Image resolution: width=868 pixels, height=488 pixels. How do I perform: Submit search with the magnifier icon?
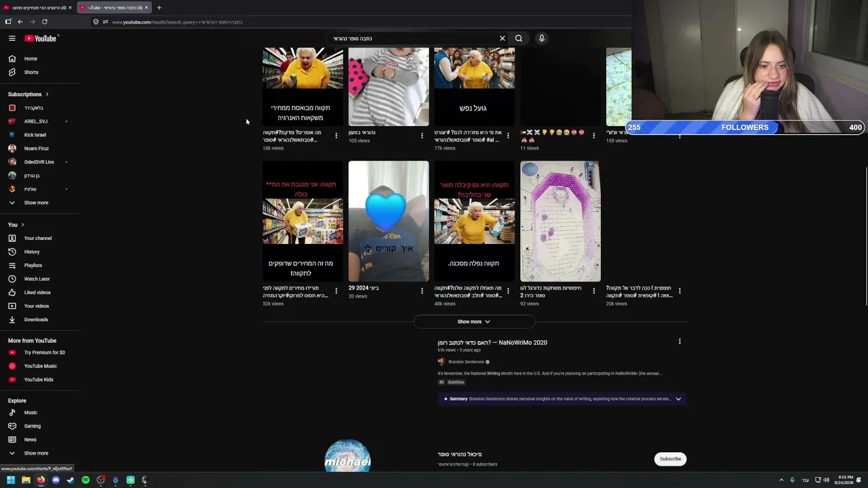coord(519,39)
